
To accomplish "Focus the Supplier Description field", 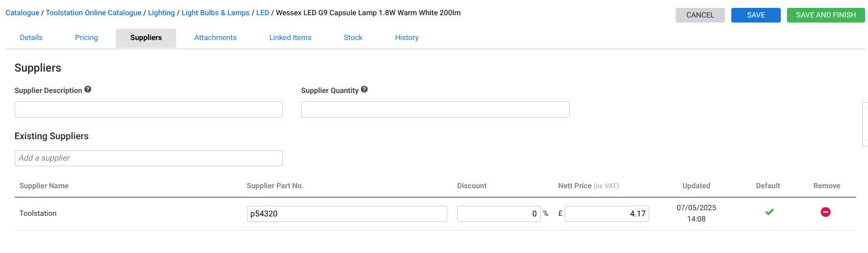I will click(149, 110).
